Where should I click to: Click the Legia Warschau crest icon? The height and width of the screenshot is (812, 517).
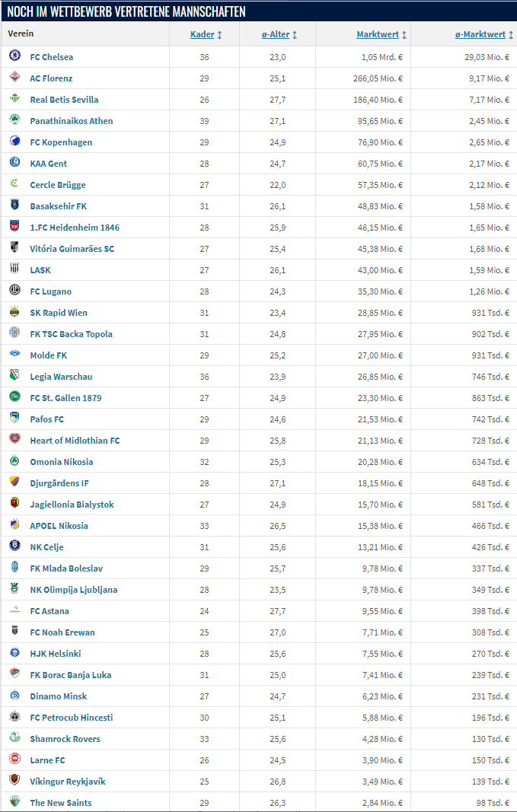(x=14, y=375)
